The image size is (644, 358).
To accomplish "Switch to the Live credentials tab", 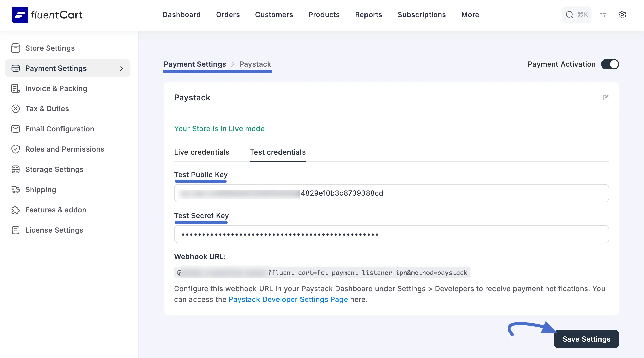I will (x=201, y=152).
